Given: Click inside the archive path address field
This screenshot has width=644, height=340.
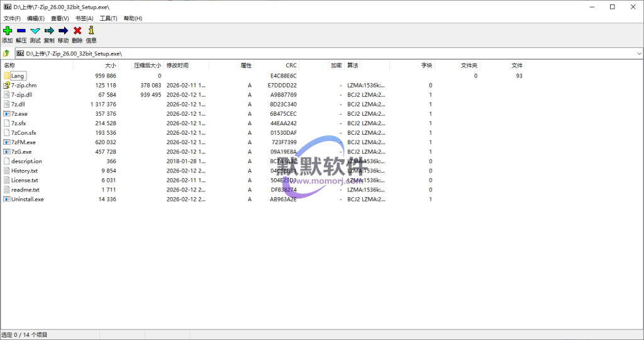Looking at the screenshot, I should [314, 54].
